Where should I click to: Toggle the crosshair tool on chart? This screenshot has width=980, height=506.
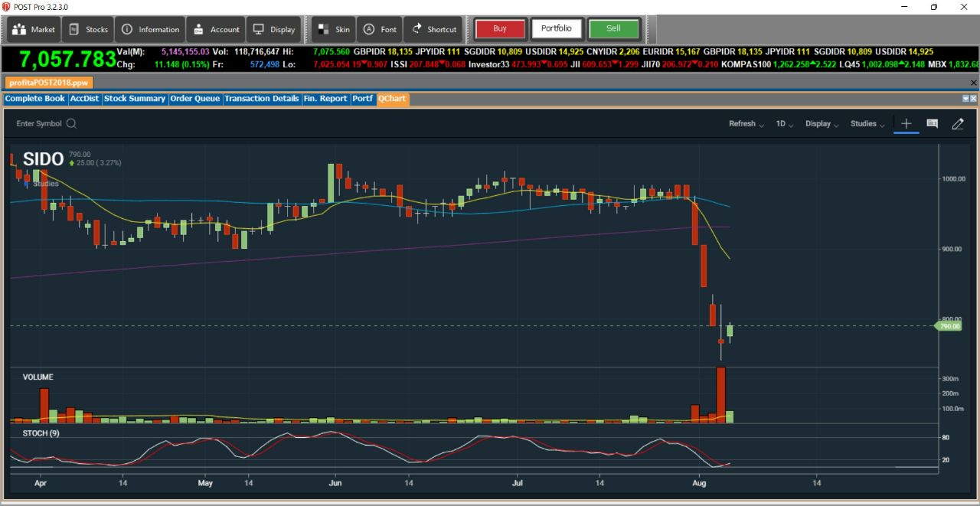click(906, 123)
